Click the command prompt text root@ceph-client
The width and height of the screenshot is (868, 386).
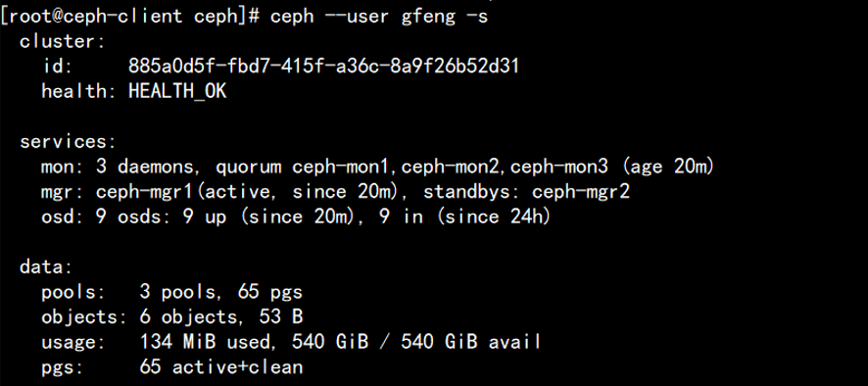pyautogui.click(x=96, y=16)
